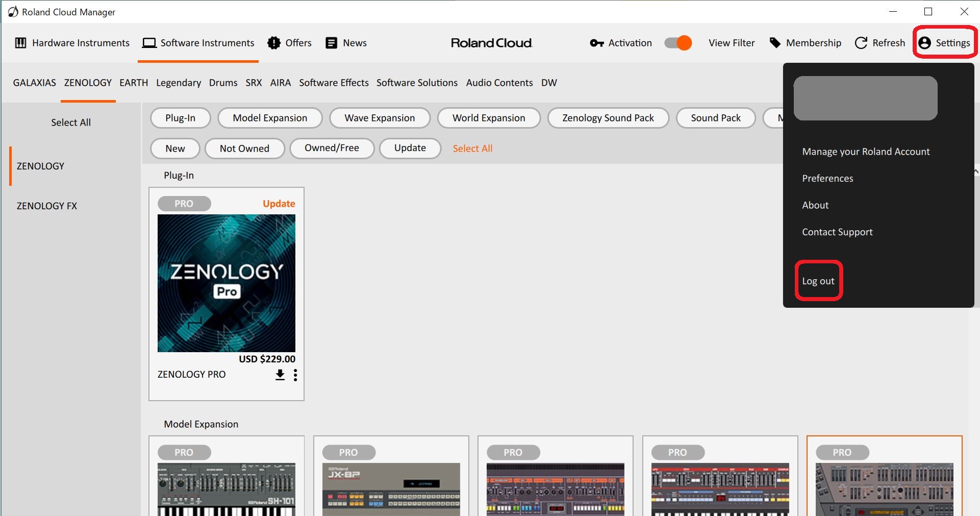Click the Software Instruments laptop icon
The image size is (980, 516).
(149, 43)
